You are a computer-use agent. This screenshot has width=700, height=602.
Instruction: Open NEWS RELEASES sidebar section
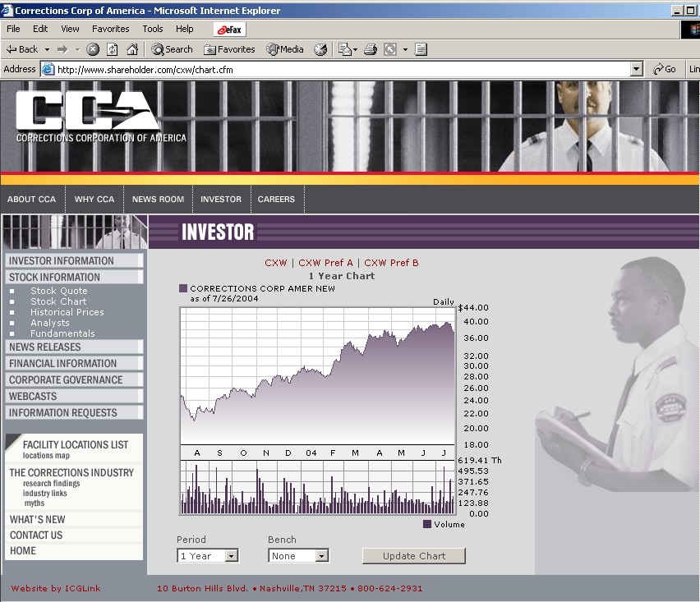(x=74, y=347)
